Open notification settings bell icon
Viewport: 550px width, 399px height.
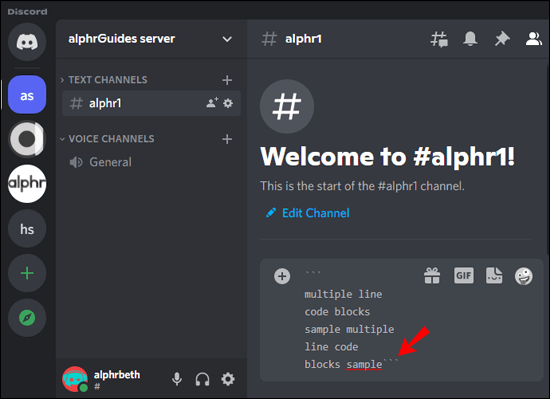coord(470,39)
